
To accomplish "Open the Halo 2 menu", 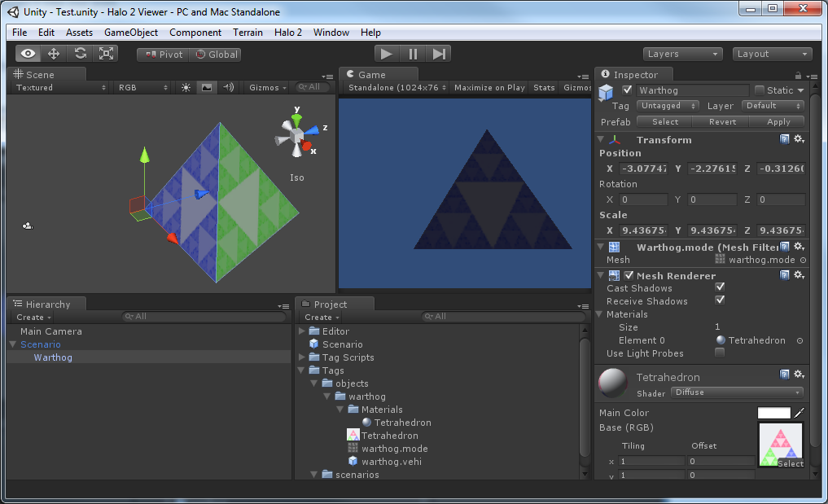I will pyautogui.click(x=287, y=33).
